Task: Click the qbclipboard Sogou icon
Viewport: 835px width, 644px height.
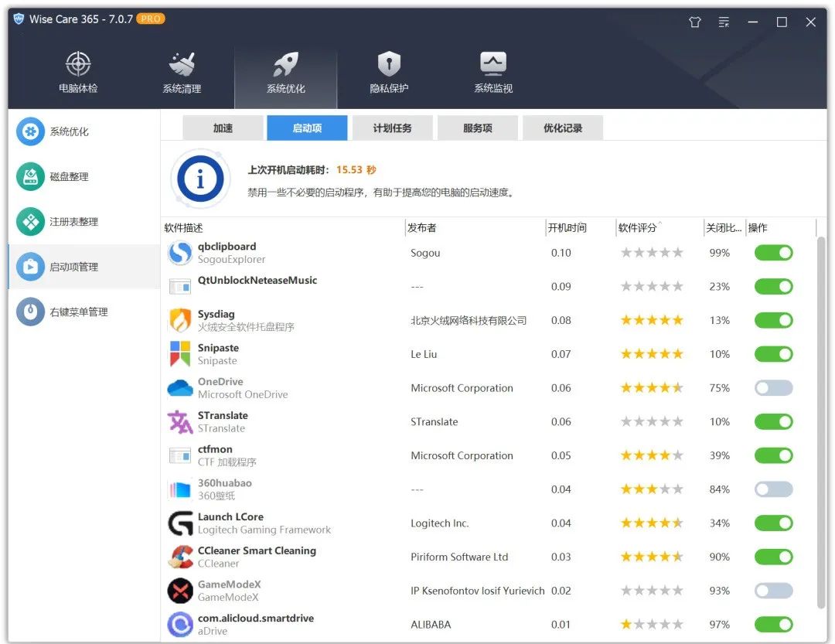Action: [x=180, y=253]
